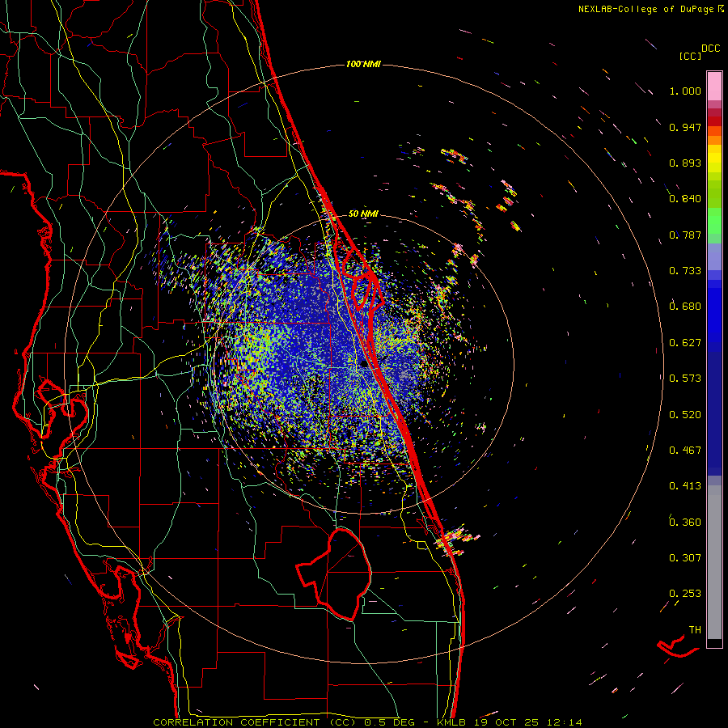Click the 0.467 legend value
The width and height of the screenshot is (728, 728).
tap(685, 451)
